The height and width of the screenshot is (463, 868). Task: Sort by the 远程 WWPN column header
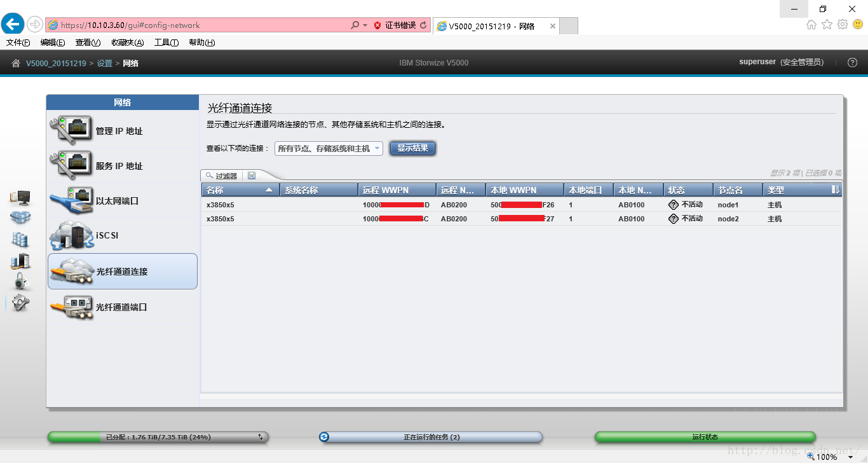(x=397, y=190)
